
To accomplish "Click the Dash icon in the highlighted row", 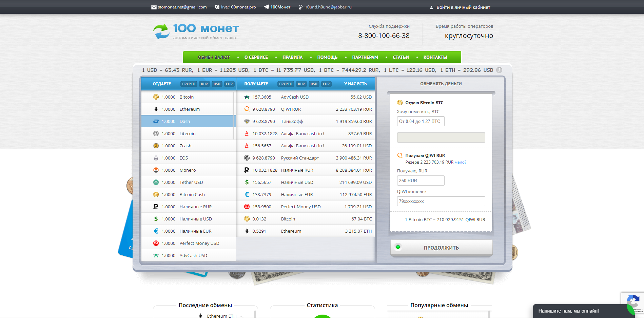I will [x=156, y=121].
